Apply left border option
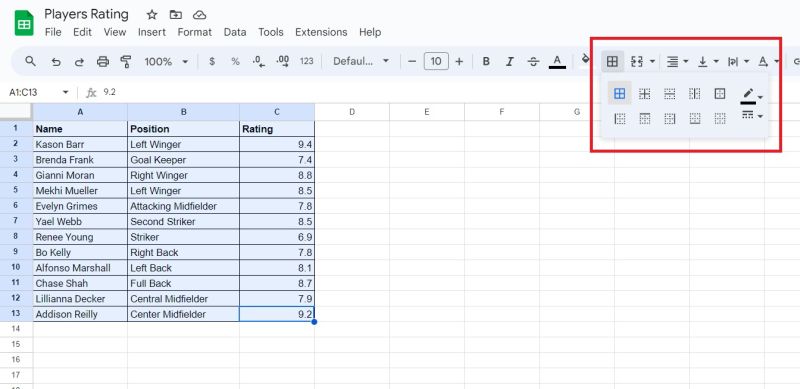Viewport: 800px width, 389px height. [x=620, y=119]
